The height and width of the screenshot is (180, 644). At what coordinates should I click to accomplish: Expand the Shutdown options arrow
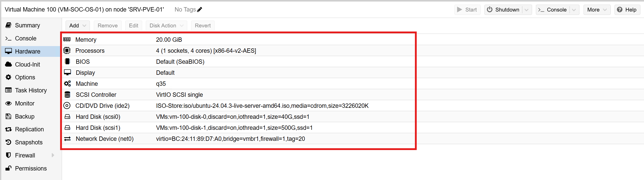(x=527, y=10)
